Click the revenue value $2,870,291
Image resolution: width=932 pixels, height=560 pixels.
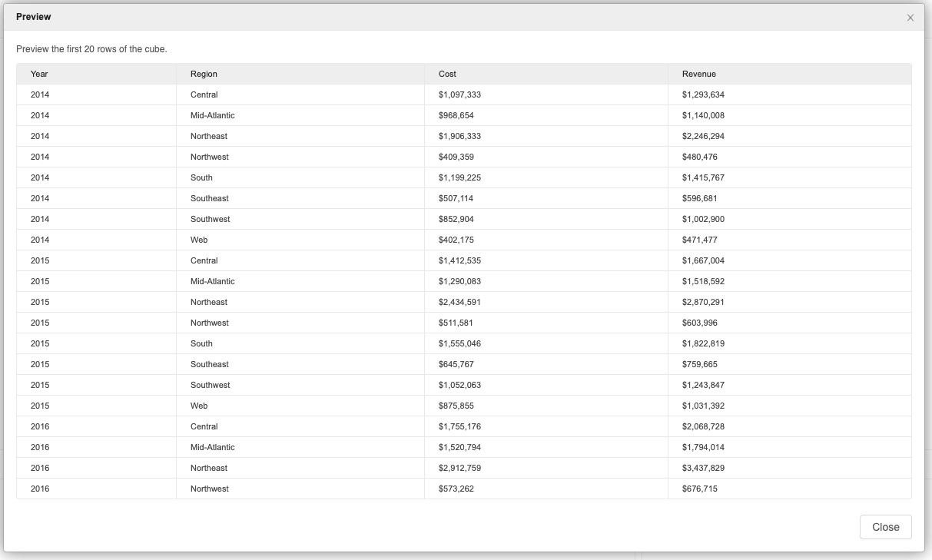tap(703, 302)
